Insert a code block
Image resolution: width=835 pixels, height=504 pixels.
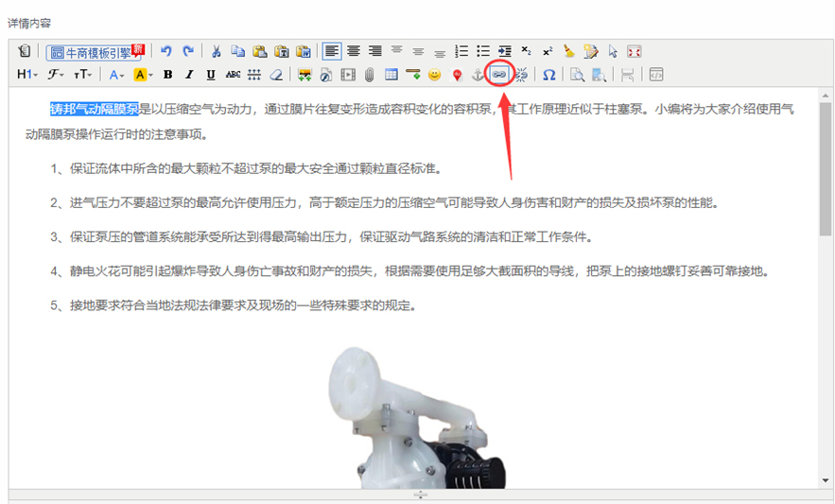(656, 75)
